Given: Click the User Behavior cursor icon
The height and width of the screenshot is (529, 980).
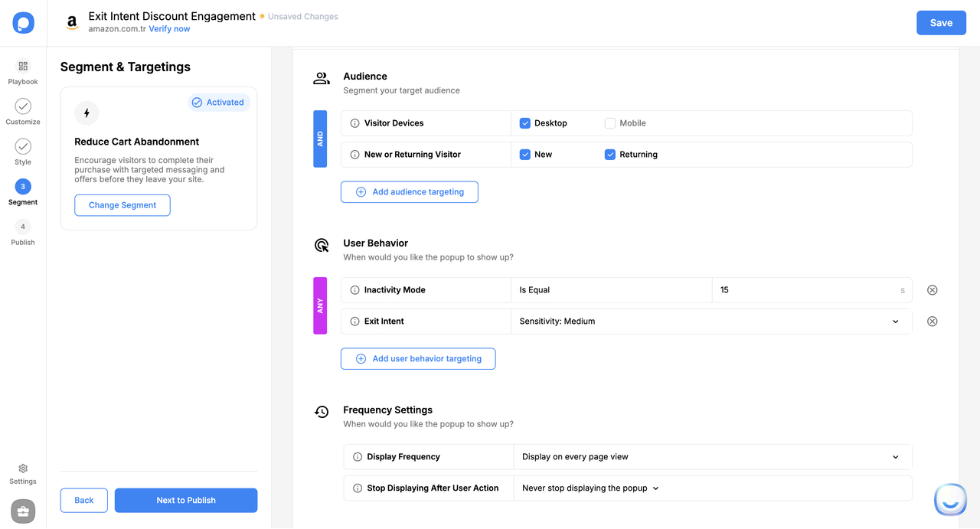Looking at the screenshot, I should (x=322, y=245).
